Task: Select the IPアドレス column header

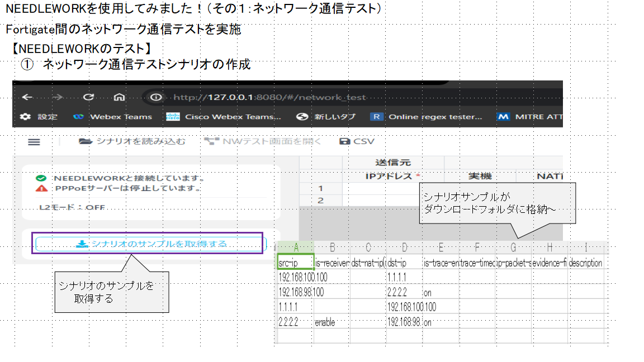Action: [x=393, y=176]
